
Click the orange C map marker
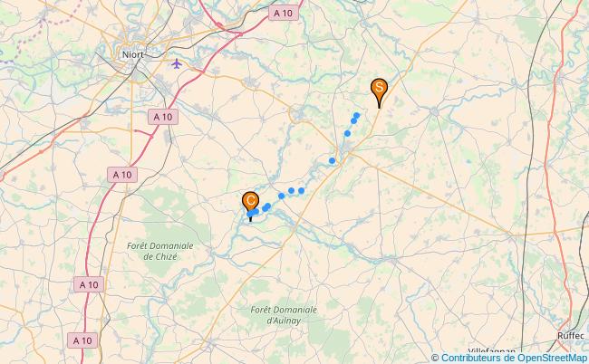(250, 204)
